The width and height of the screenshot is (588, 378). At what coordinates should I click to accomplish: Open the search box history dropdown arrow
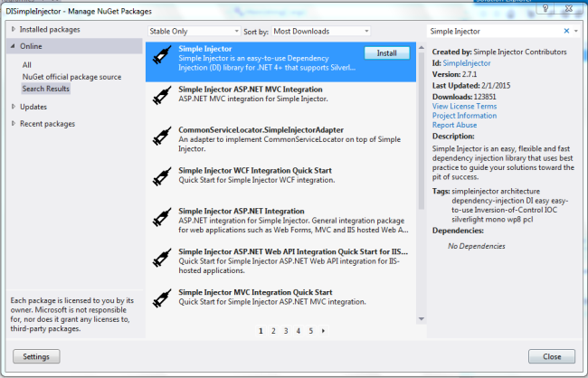coord(576,31)
